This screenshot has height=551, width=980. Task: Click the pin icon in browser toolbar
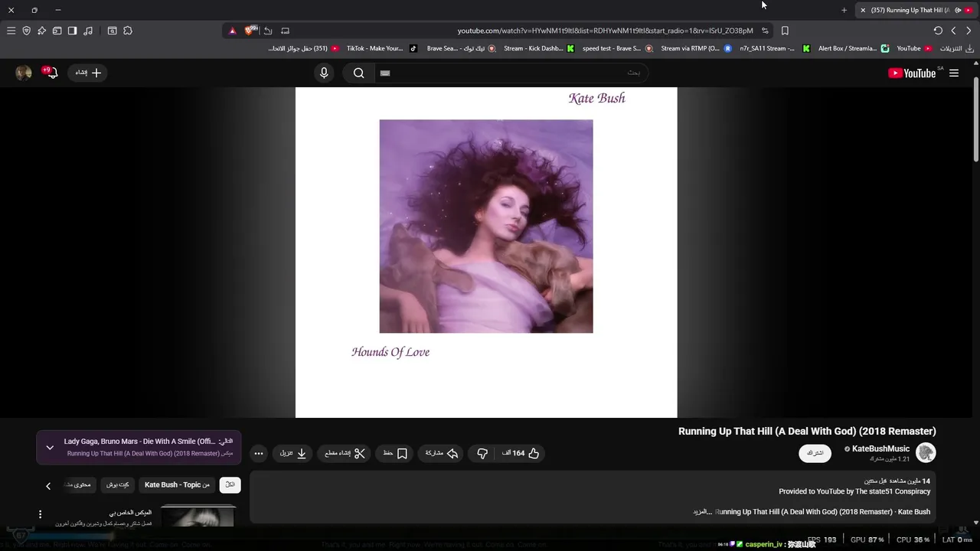(x=41, y=31)
